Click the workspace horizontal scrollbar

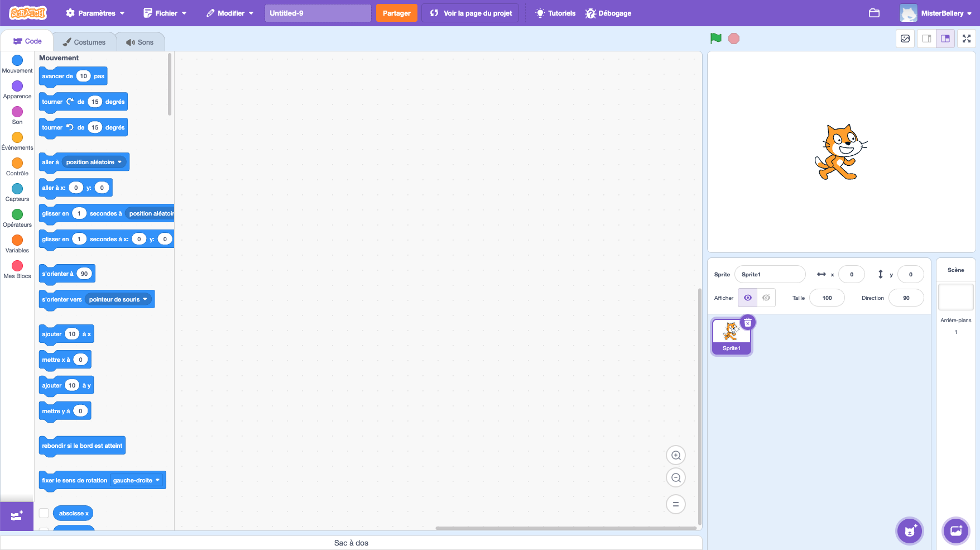click(566, 528)
